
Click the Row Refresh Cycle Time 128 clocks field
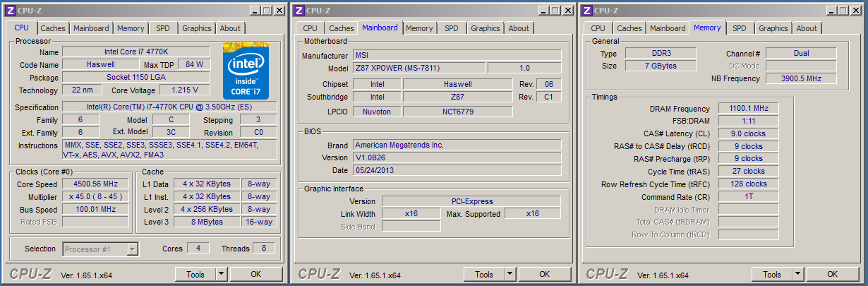(749, 184)
